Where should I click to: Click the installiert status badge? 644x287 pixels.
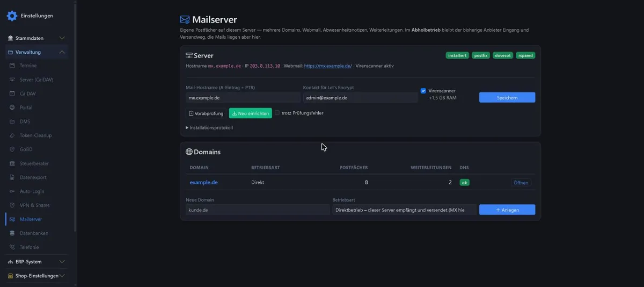457,55
